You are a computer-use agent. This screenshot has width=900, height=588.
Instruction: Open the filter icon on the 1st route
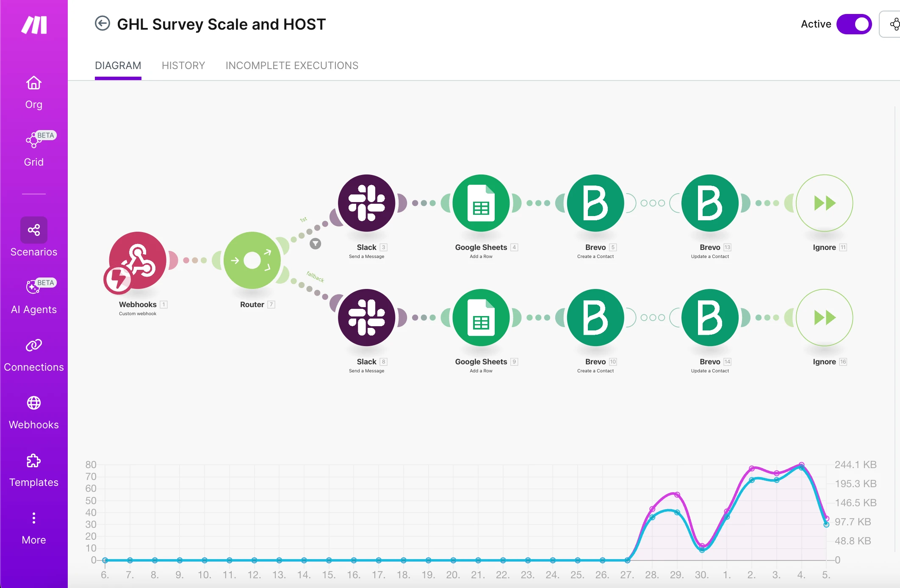click(x=315, y=244)
